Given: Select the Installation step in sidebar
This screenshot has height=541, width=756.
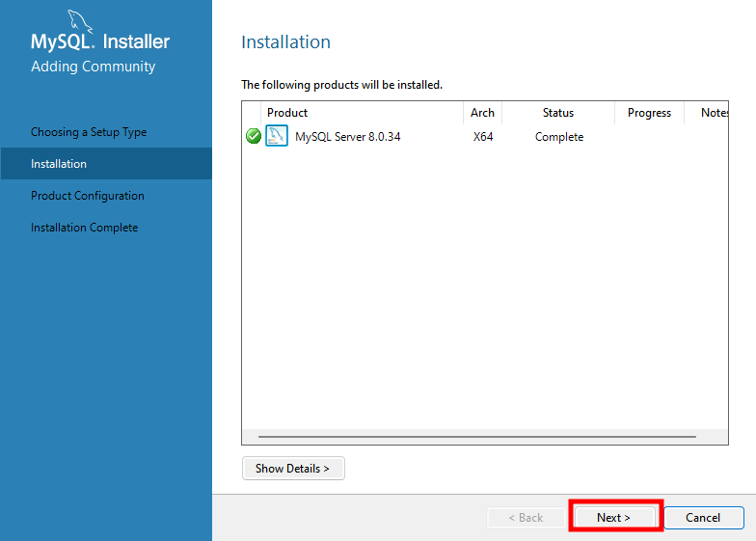Looking at the screenshot, I should tap(106, 164).
